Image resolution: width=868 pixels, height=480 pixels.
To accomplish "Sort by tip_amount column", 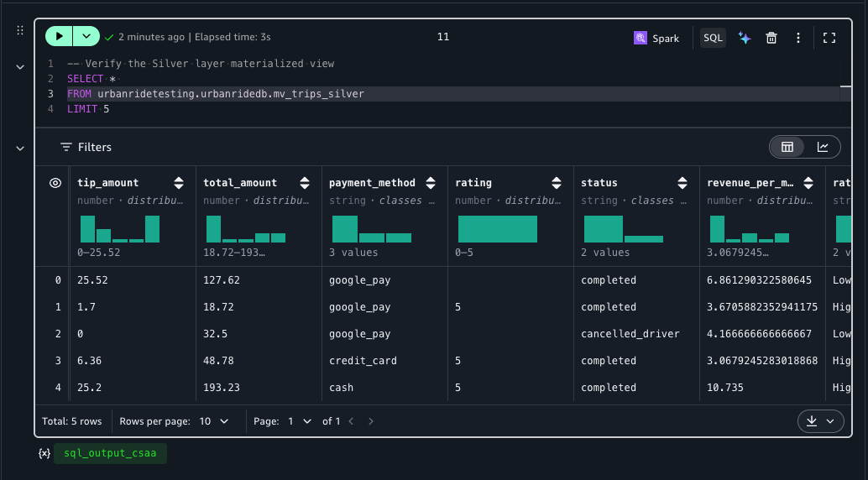I will (178, 183).
